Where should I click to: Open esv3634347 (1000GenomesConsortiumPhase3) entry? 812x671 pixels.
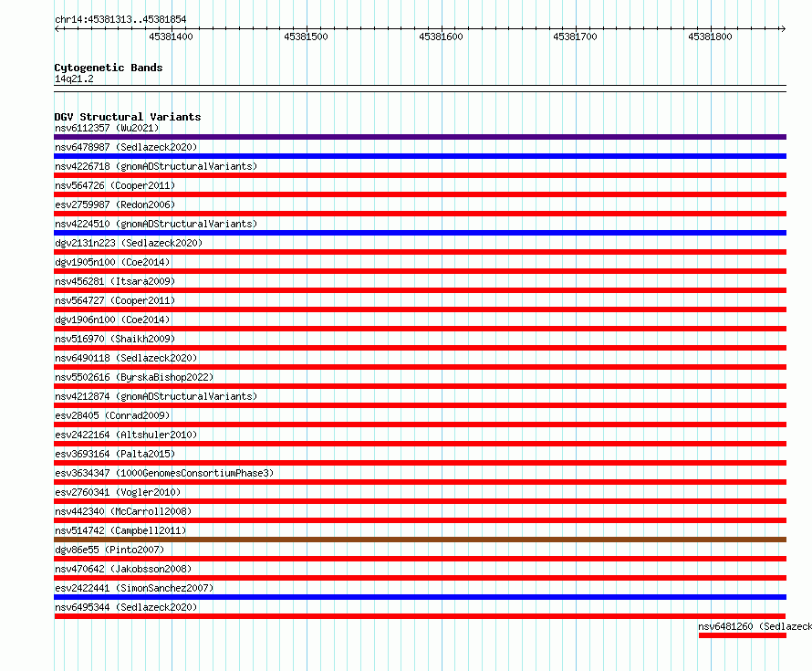pyautogui.click(x=164, y=473)
